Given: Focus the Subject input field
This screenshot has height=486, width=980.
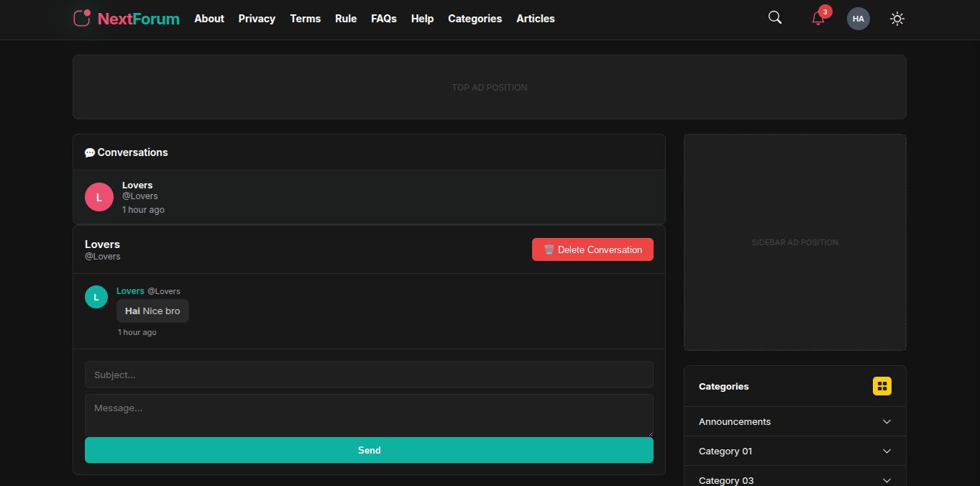Looking at the screenshot, I should 369,375.
